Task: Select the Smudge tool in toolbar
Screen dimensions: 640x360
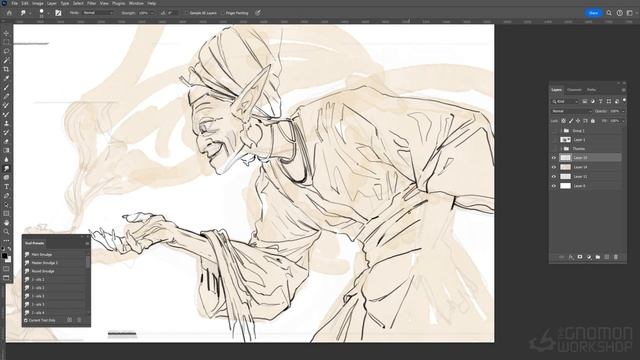Action: tap(6, 168)
